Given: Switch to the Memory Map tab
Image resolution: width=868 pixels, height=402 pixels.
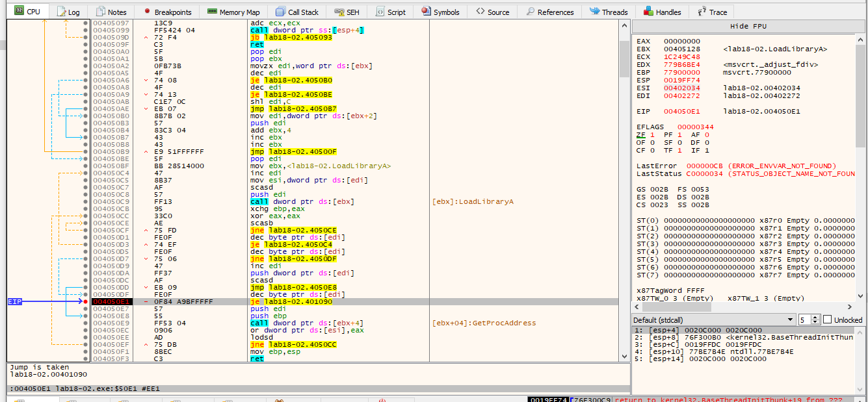Looking at the screenshot, I should coord(233,12).
